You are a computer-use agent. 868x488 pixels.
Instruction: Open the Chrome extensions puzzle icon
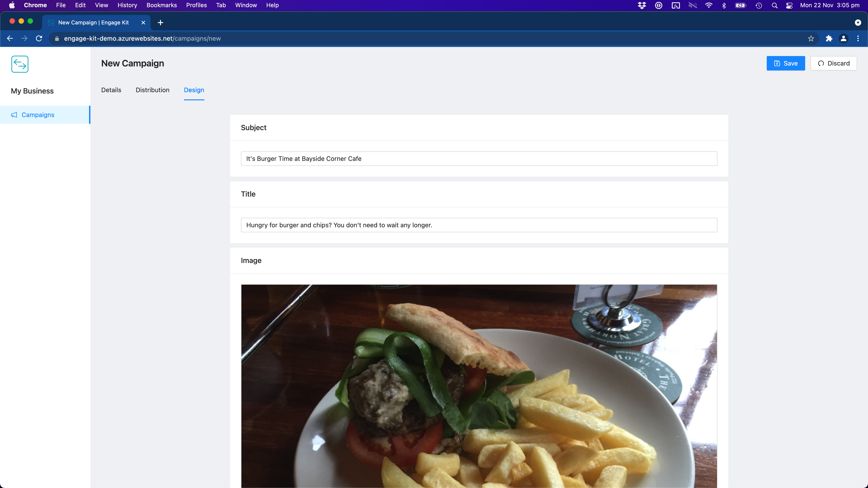[x=829, y=38]
